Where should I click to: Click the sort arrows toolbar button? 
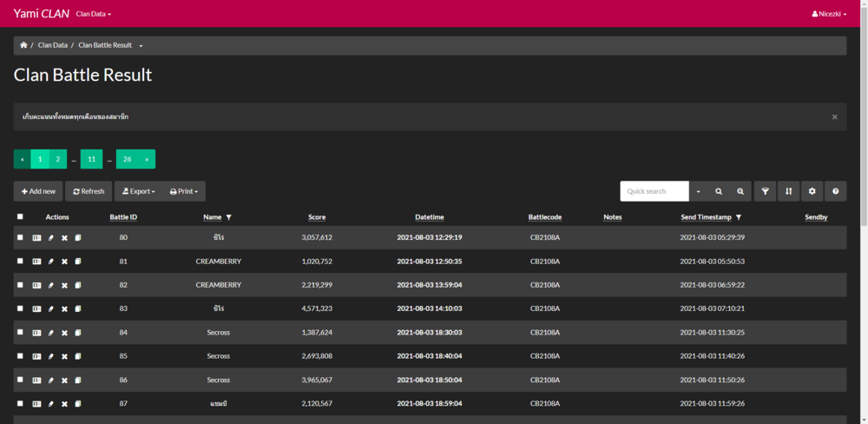click(788, 191)
